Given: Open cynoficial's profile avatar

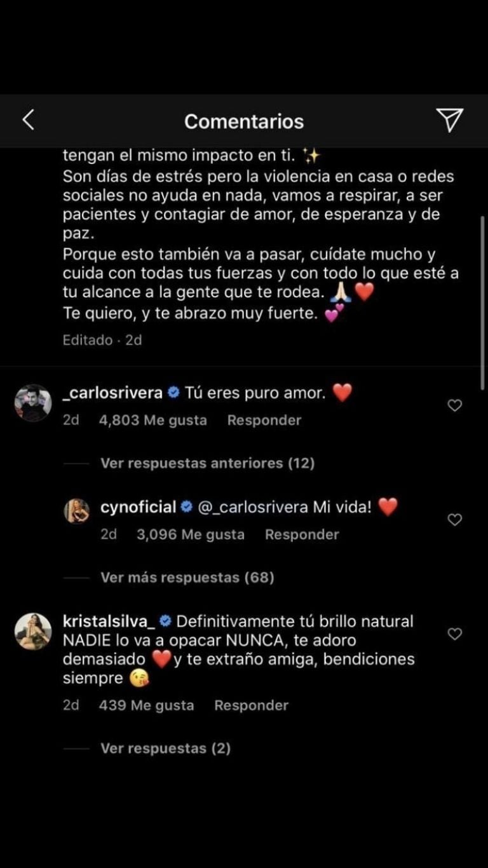Looking at the screenshot, I should tap(77, 510).
